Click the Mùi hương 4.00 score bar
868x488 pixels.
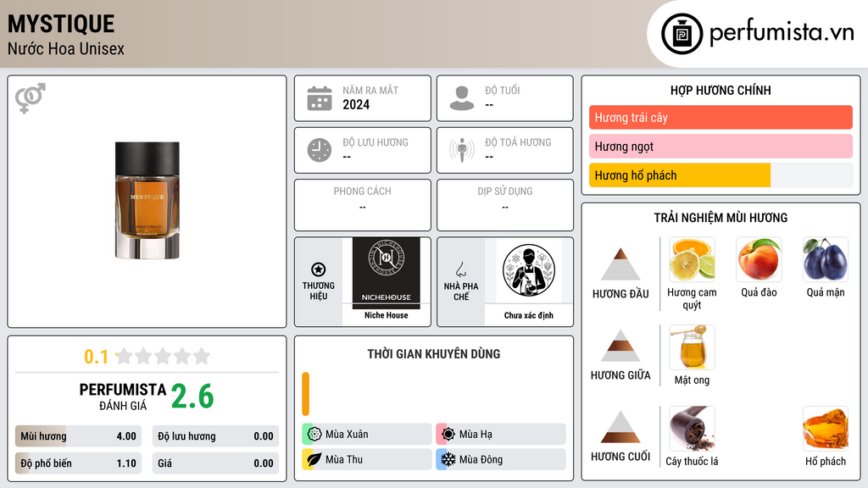tap(78, 436)
